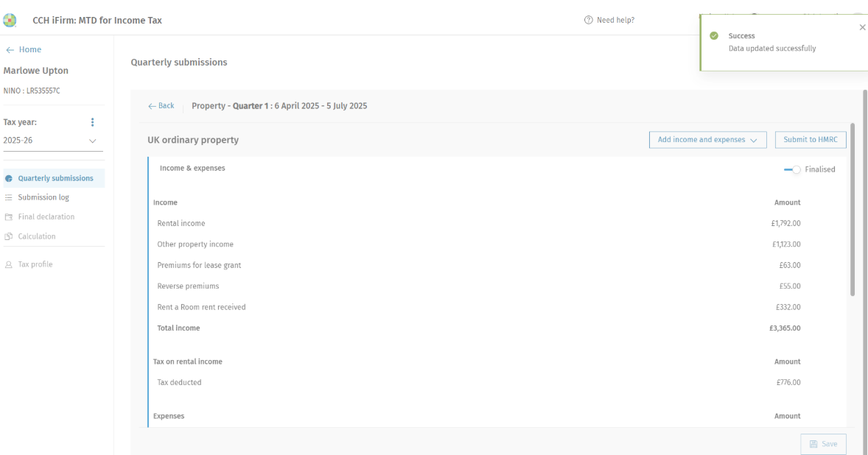Screen dimensions: 868x455
Task: Click the Need help? link
Action: click(615, 20)
